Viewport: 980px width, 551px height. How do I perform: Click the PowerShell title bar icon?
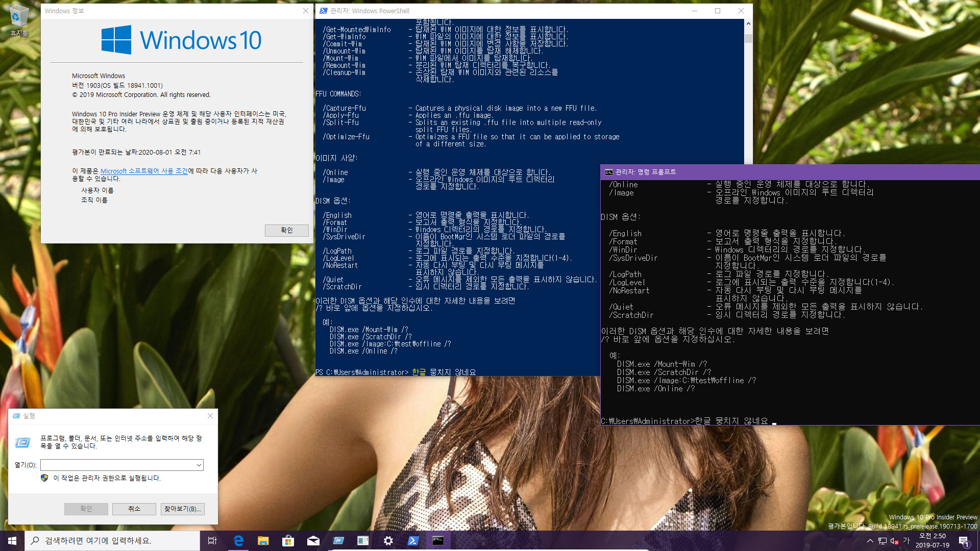click(323, 11)
